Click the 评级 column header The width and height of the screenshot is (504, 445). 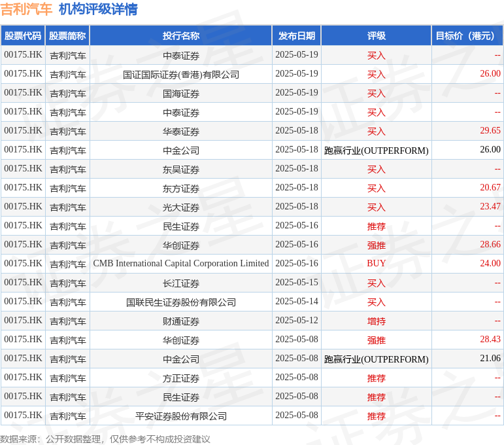click(377, 36)
